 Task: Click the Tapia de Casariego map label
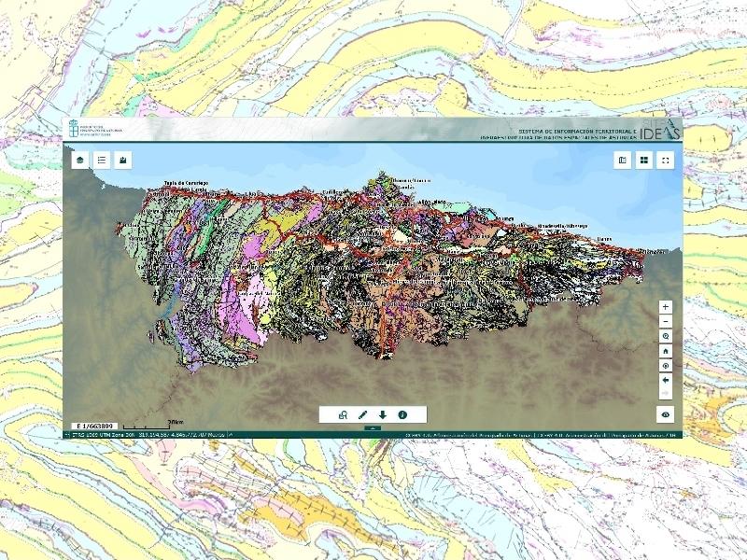[186, 183]
